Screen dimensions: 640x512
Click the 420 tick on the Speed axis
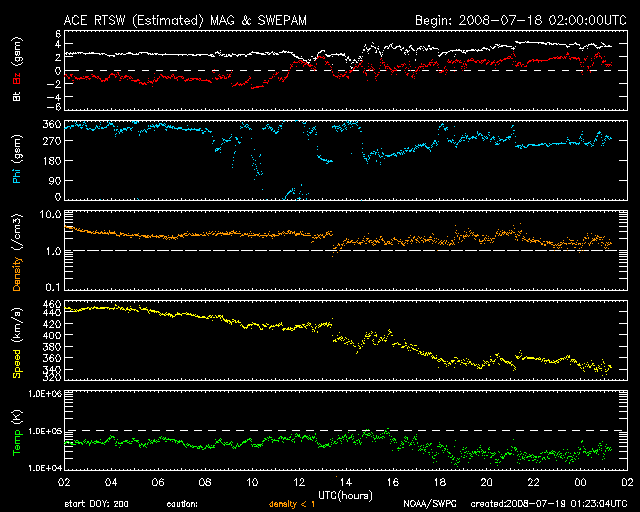[52, 324]
